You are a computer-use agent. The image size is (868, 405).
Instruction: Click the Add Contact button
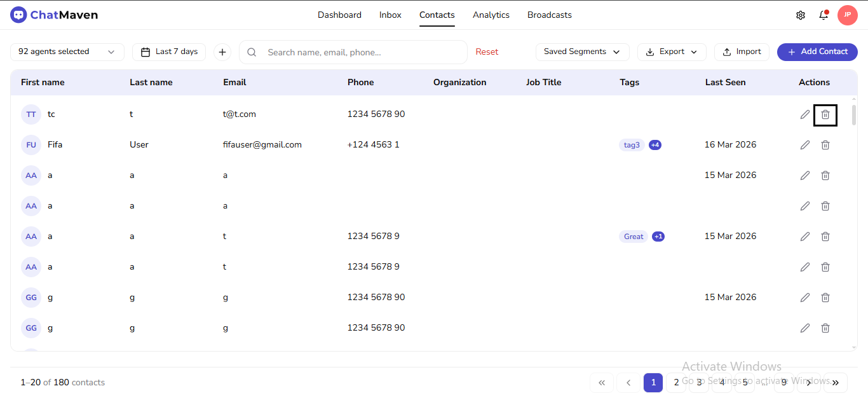817,51
